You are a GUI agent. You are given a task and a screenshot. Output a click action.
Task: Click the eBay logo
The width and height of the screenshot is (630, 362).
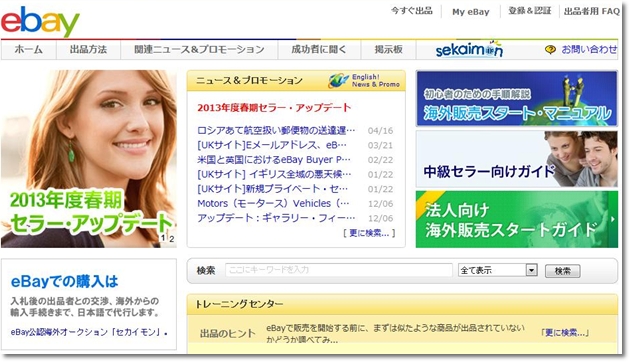[x=40, y=21]
